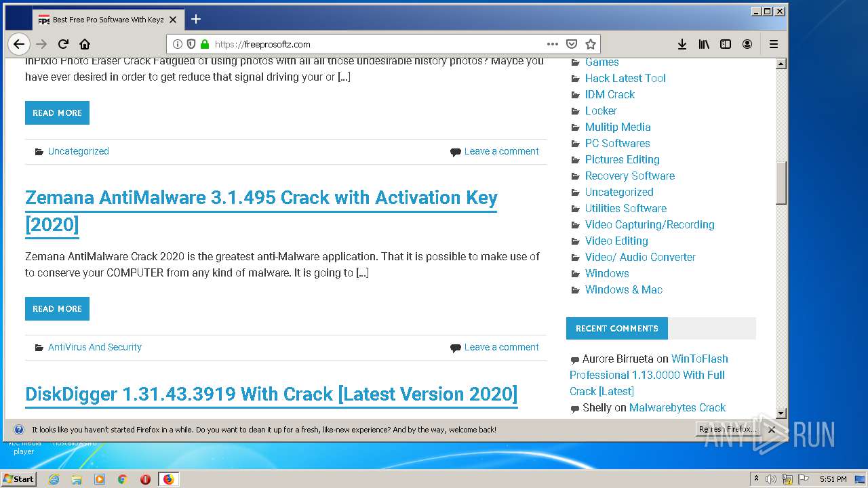The image size is (868, 488).
Task: Launch Internet Explorer from taskbar
Action: tap(54, 479)
